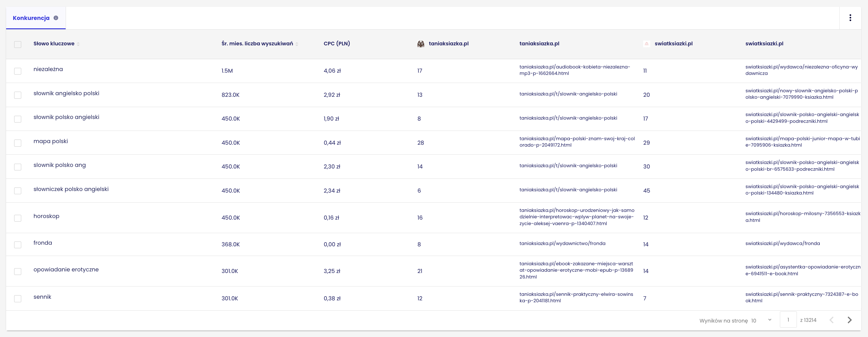Select the mapa polski row checkbox
This screenshot has width=868, height=337.
click(x=18, y=143)
